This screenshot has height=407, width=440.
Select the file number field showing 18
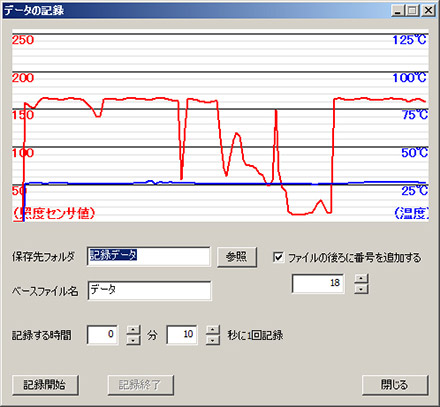(318, 283)
